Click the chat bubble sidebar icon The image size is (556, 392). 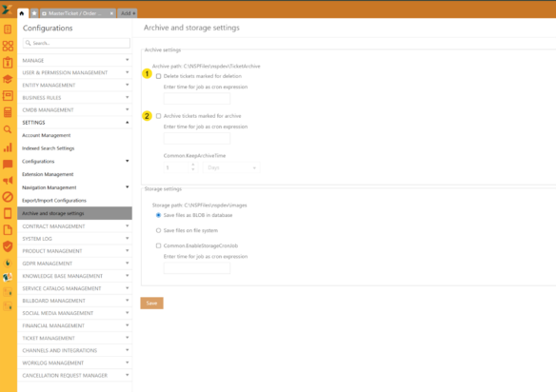coord(8,164)
